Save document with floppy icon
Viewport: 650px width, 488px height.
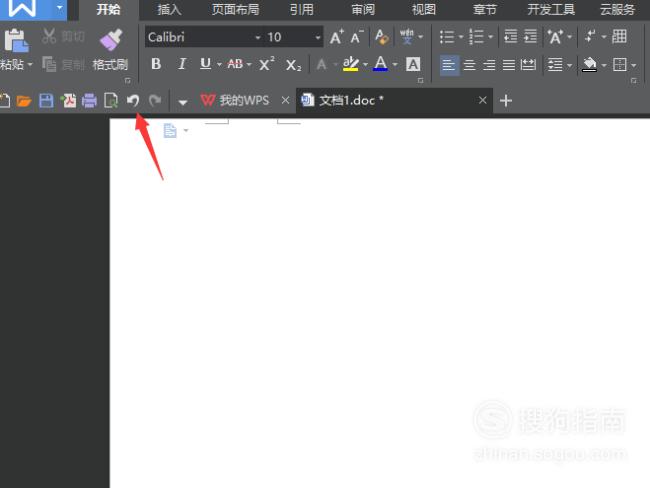point(46,101)
